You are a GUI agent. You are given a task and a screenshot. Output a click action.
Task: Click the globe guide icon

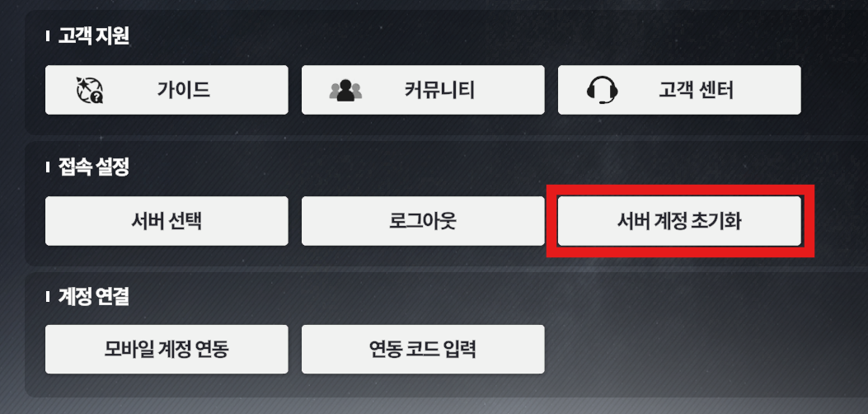90,90
